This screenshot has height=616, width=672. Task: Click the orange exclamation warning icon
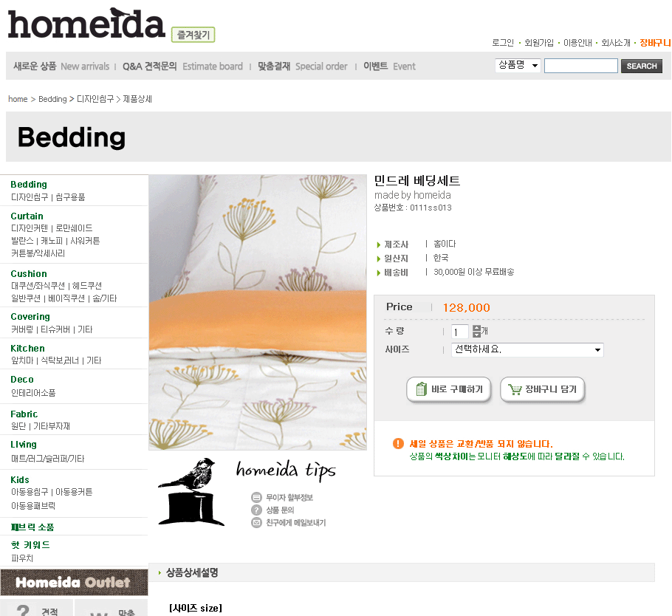pos(398,443)
